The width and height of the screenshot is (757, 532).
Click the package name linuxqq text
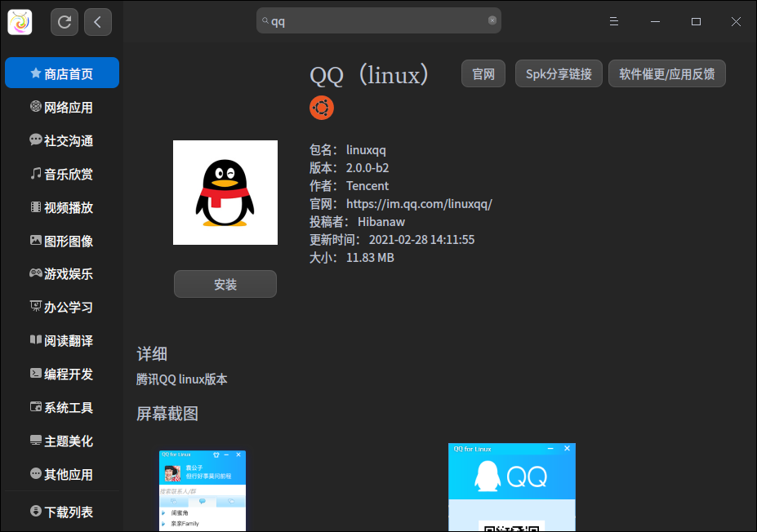coord(366,150)
